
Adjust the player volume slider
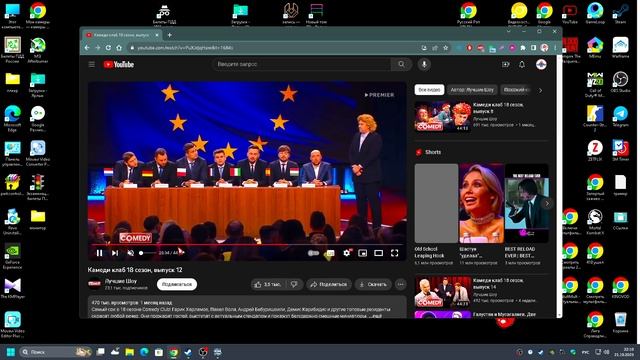click(x=147, y=253)
